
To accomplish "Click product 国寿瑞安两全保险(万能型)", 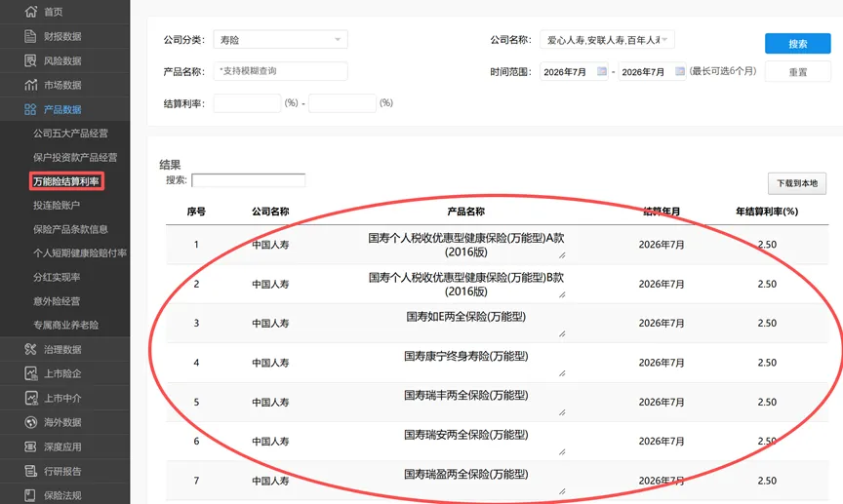I will click(x=466, y=435).
